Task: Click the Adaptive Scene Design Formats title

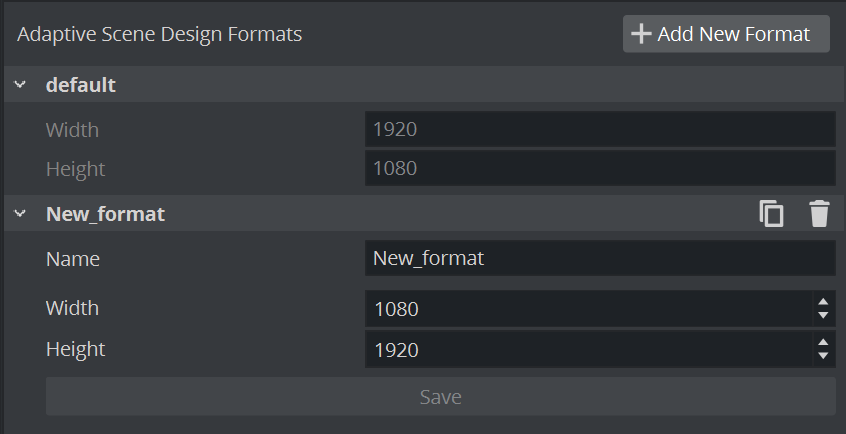Action: [x=160, y=34]
